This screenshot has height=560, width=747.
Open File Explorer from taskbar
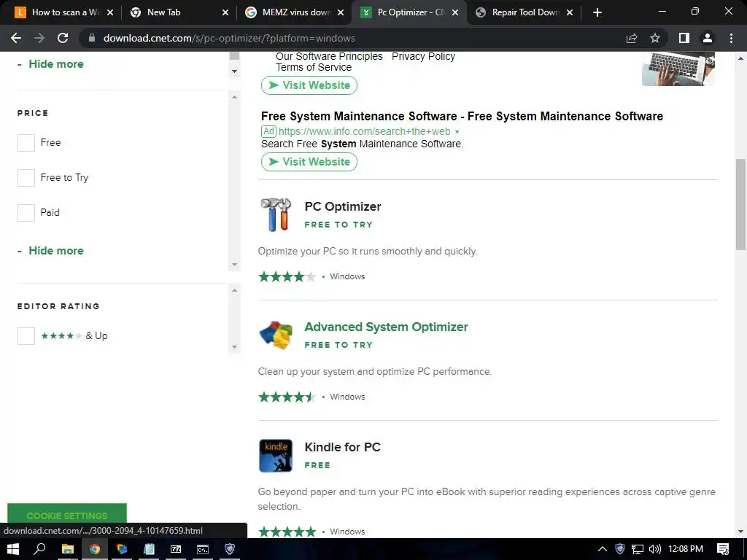click(68, 549)
